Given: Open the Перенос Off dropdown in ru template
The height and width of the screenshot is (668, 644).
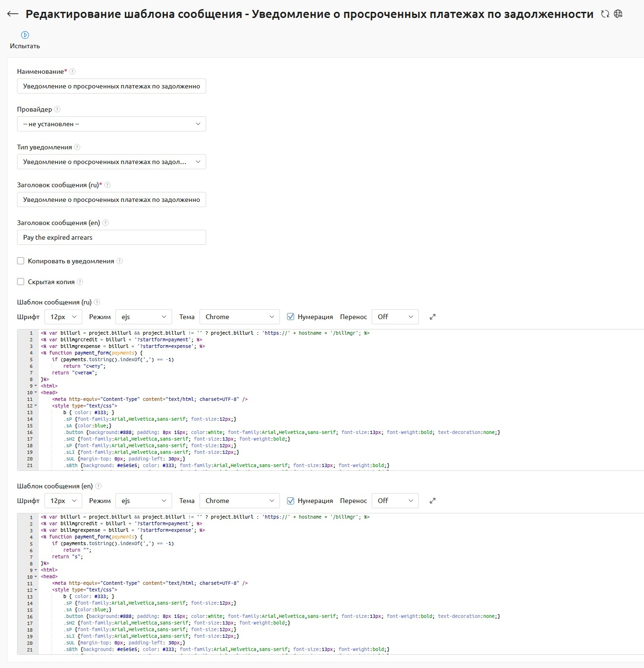Looking at the screenshot, I should 395,317.
